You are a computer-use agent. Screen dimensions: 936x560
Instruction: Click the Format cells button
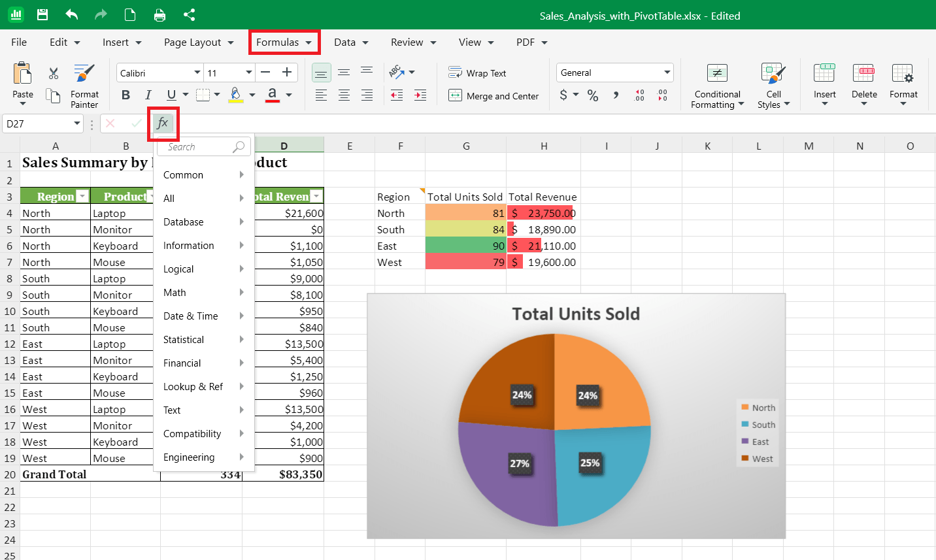pyautogui.click(x=903, y=83)
